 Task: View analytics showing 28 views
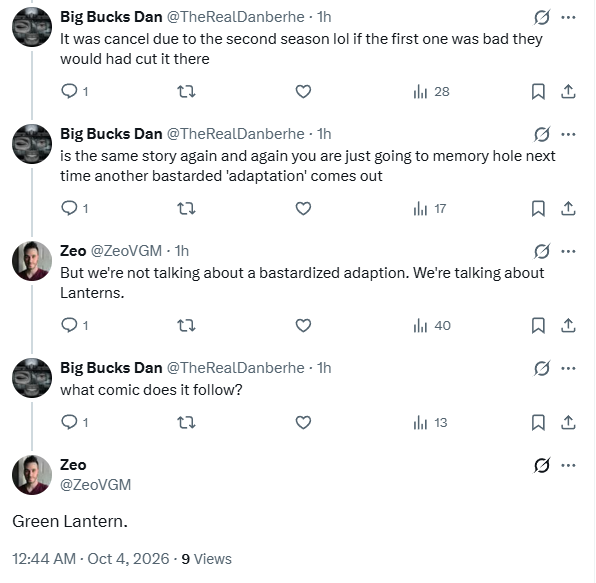[431, 92]
